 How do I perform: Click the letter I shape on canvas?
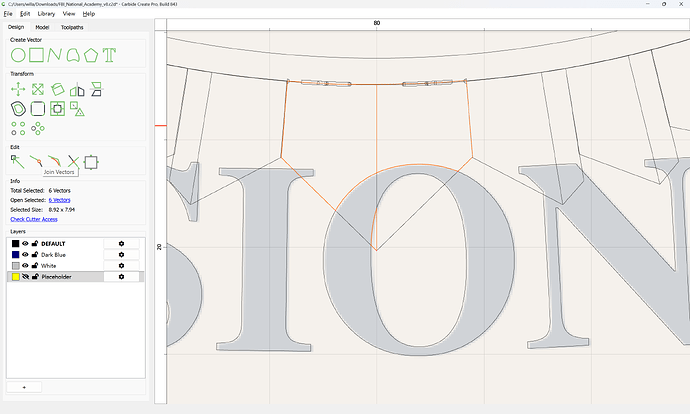tap(265, 260)
